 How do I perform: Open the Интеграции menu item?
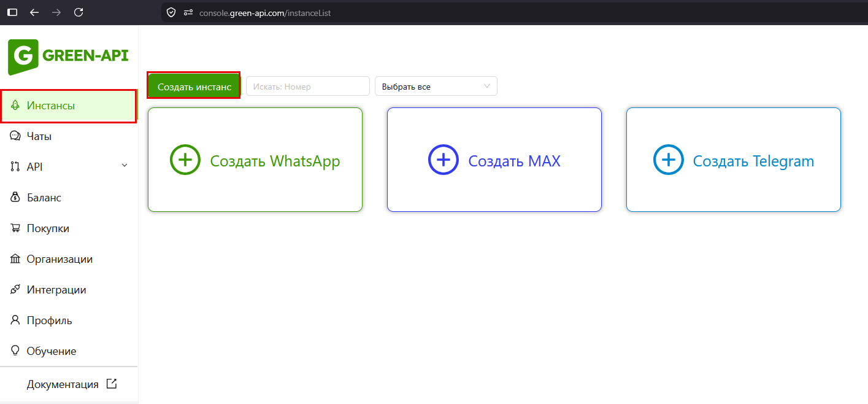[x=69, y=290]
